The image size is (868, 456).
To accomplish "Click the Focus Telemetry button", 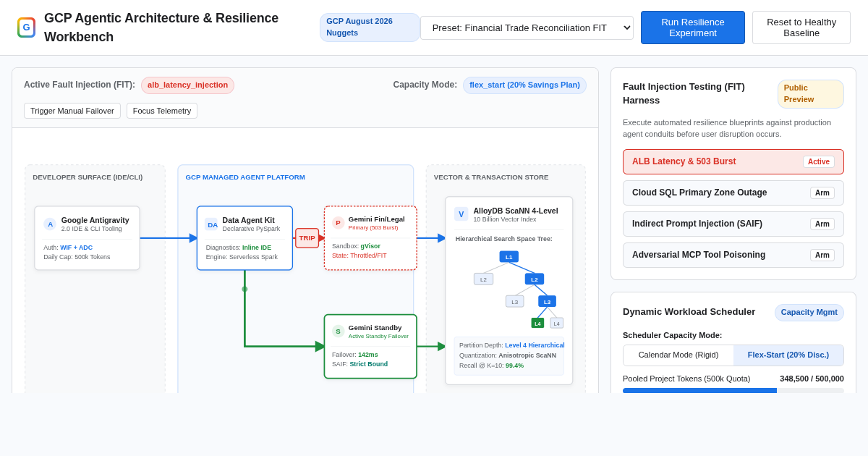I will (162, 111).
